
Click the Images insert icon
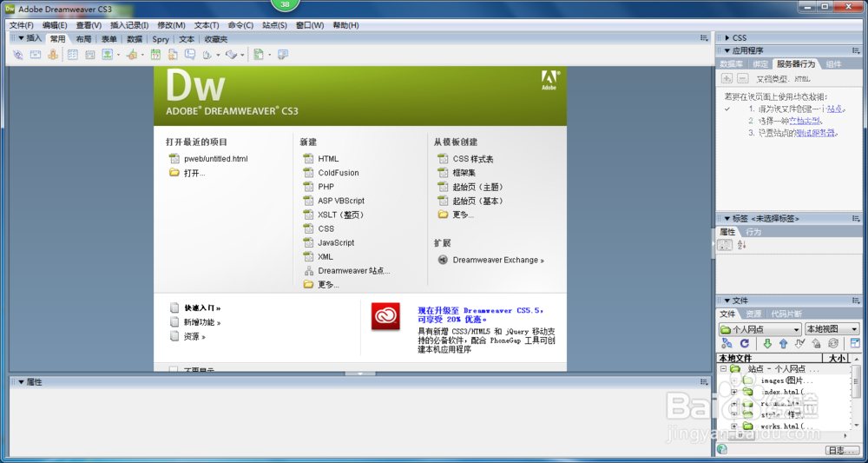(x=107, y=54)
